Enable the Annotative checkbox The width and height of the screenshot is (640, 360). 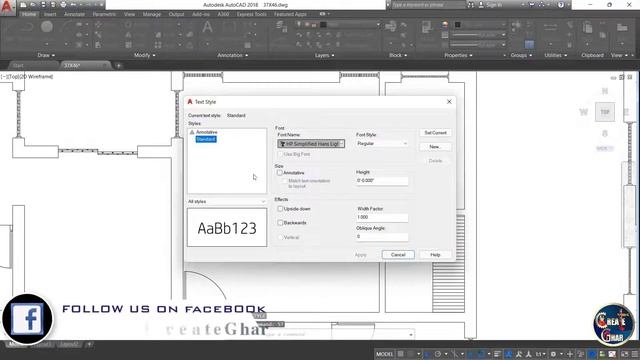click(x=280, y=173)
